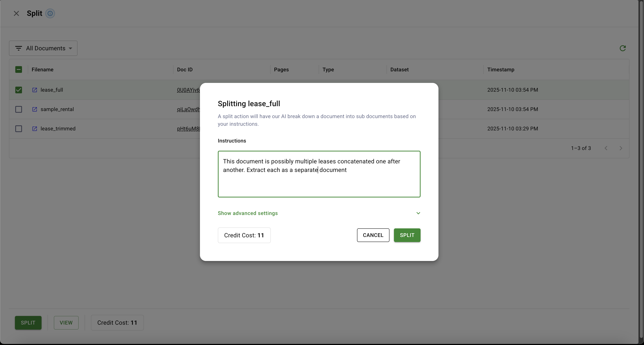Click the next page arrow in pagination
The image size is (644, 345).
click(x=621, y=148)
